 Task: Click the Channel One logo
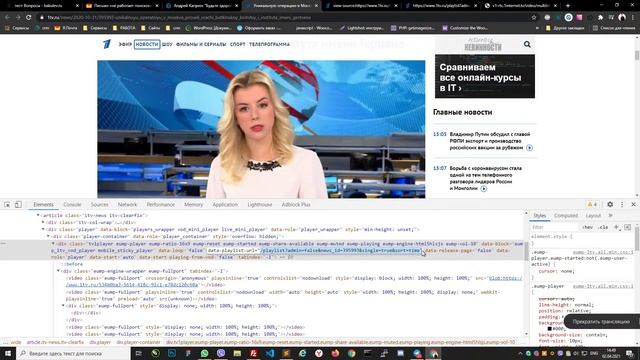107,44
